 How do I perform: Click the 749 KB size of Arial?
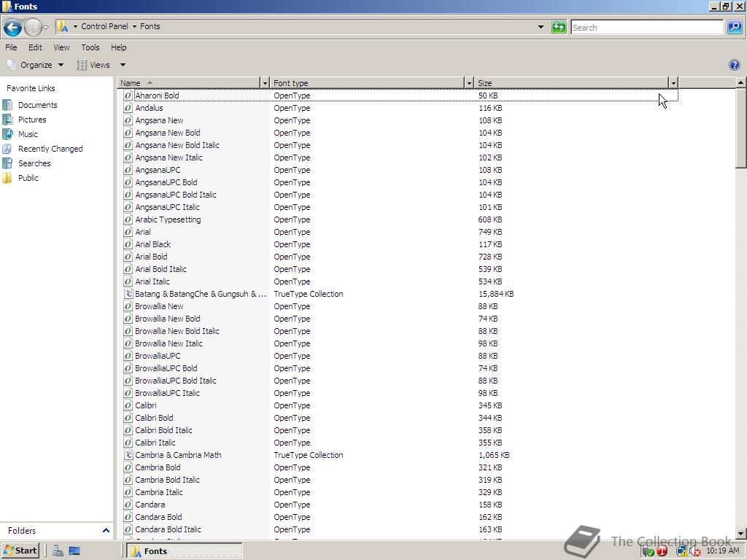click(x=490, y=232)
